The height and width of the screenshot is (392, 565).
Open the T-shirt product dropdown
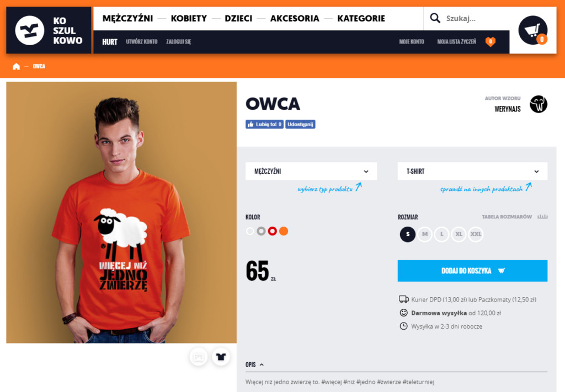tap(472, 171)
